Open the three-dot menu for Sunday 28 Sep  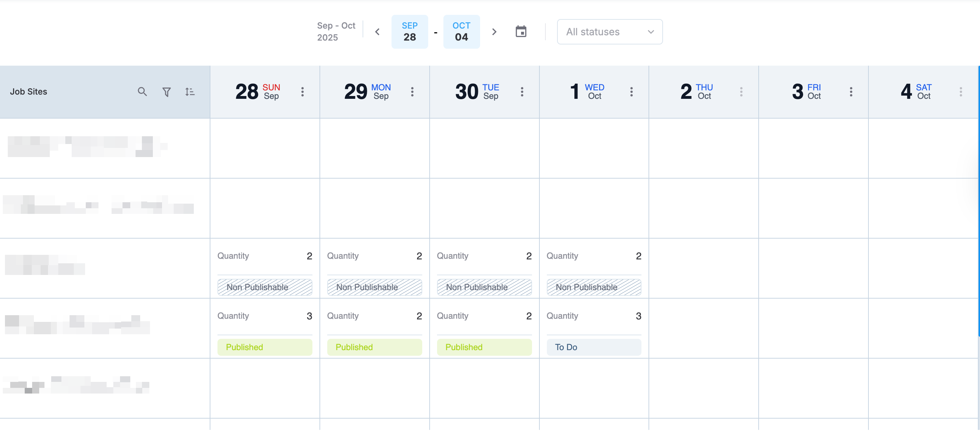pos(303,92)
